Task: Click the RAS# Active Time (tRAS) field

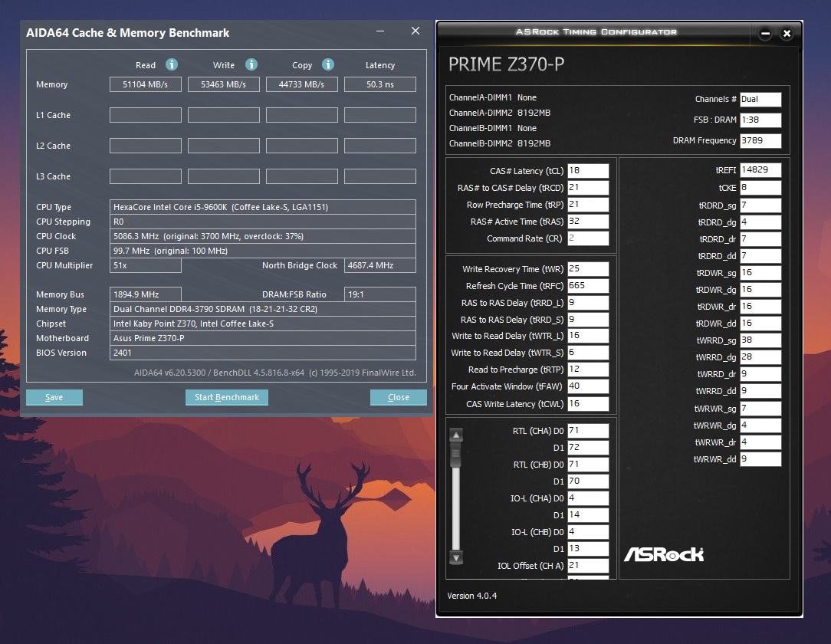Action: (588, 222)
